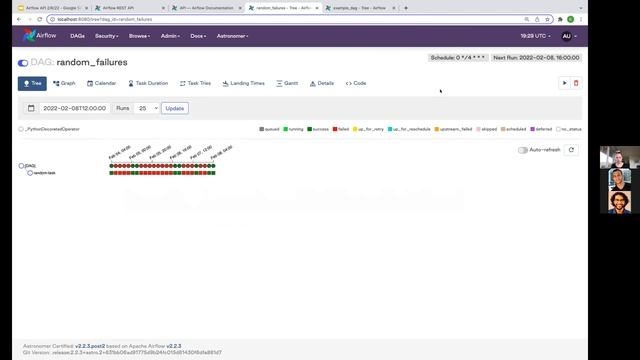640x360 pixels.
Task: Click the Update button
Action: pos(175,108)
